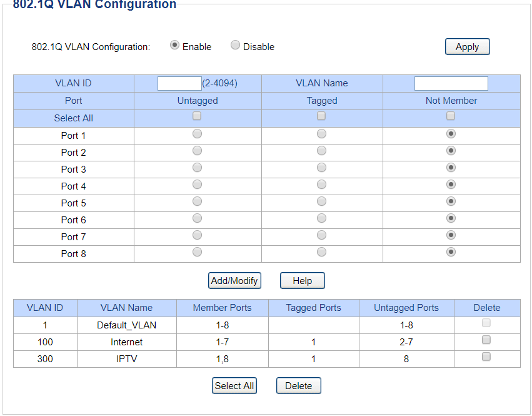
Task: Click the Apply button
Action: pyautogui.click(x=467, y=47)
